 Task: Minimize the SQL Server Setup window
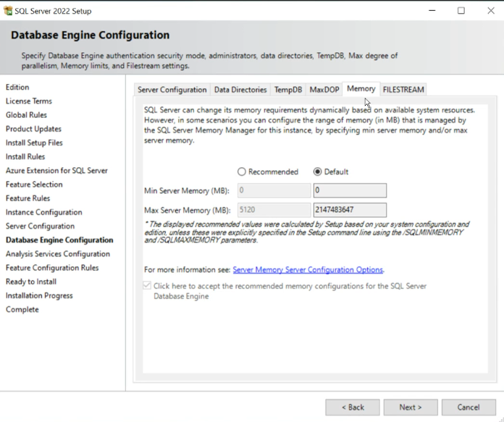point(432,11)
